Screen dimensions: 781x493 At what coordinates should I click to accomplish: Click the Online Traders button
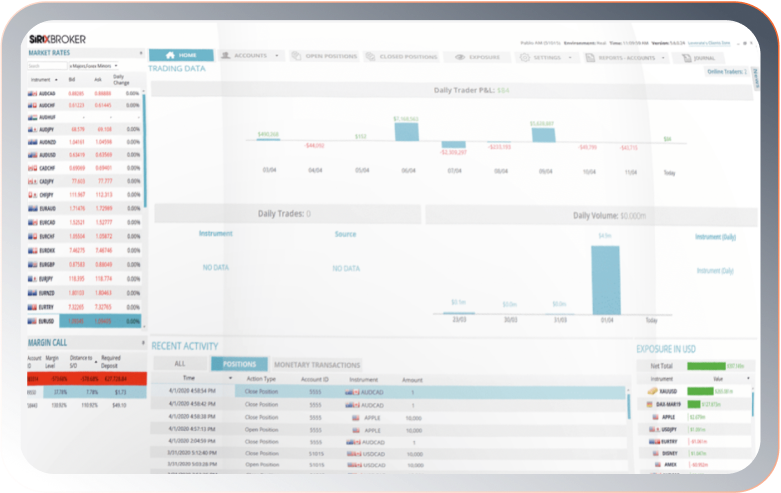pos(727,72)
